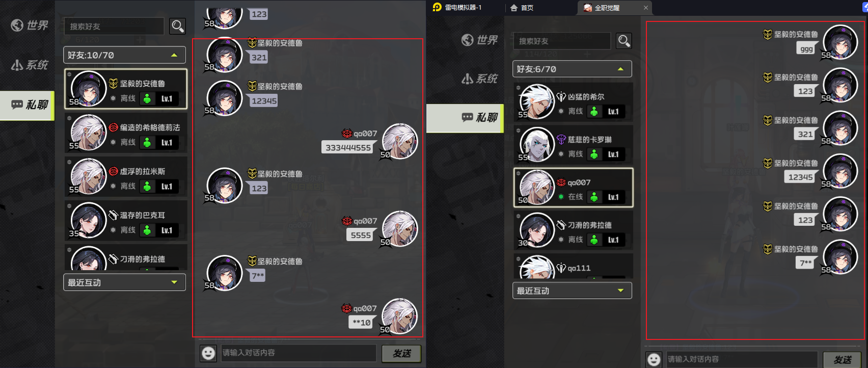The width and height of the screenshot is (868, 368).
Task: Click green profile icon of 坚毅的安德鲁
Action: (147, 99)
